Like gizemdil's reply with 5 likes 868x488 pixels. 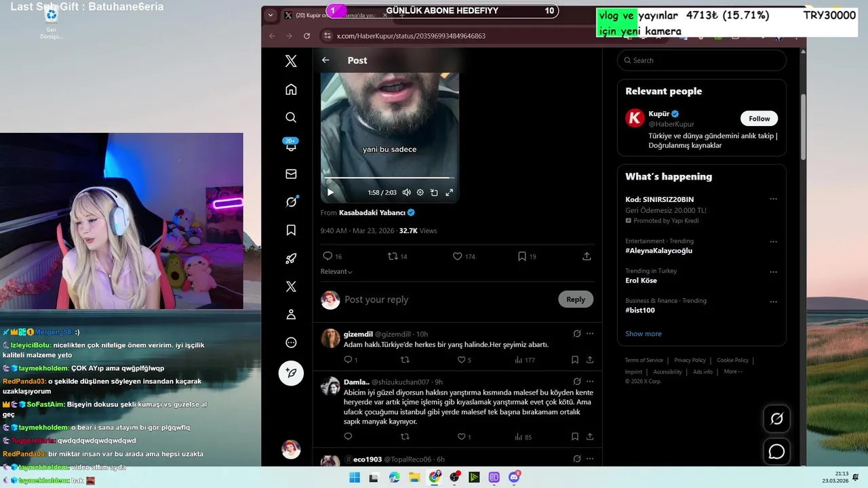pyautogui.click(x=465, y=360)
